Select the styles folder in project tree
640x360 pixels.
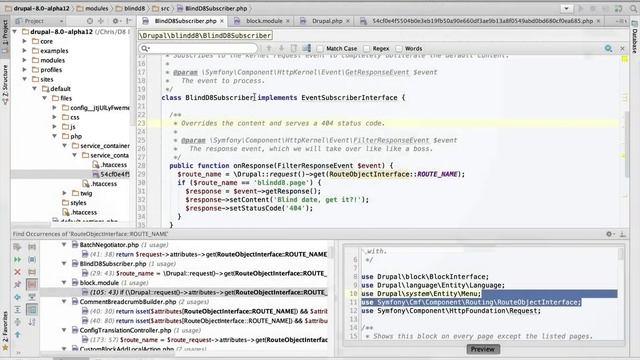point(74,203)
